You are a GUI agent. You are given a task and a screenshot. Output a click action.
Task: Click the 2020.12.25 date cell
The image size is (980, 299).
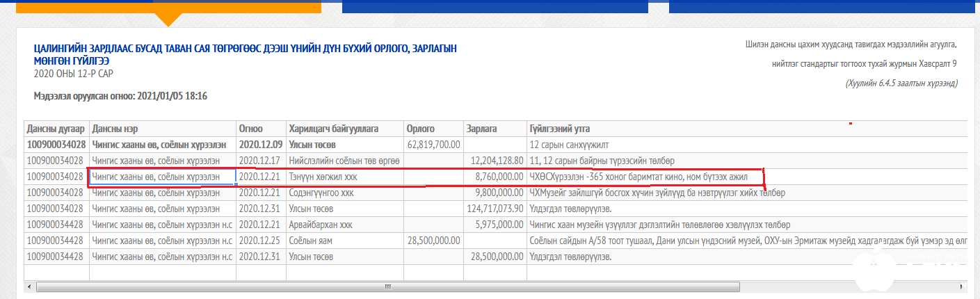(x=260, y=241)
